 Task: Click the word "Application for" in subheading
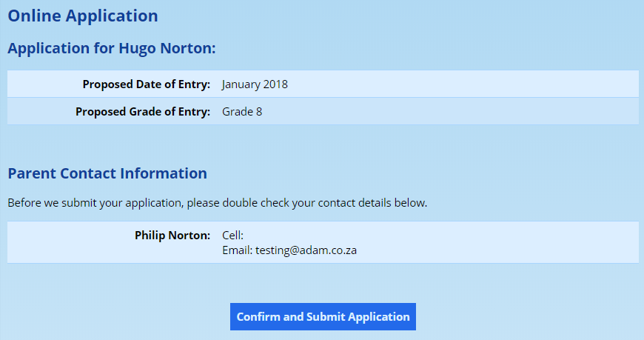click(61, 49)
